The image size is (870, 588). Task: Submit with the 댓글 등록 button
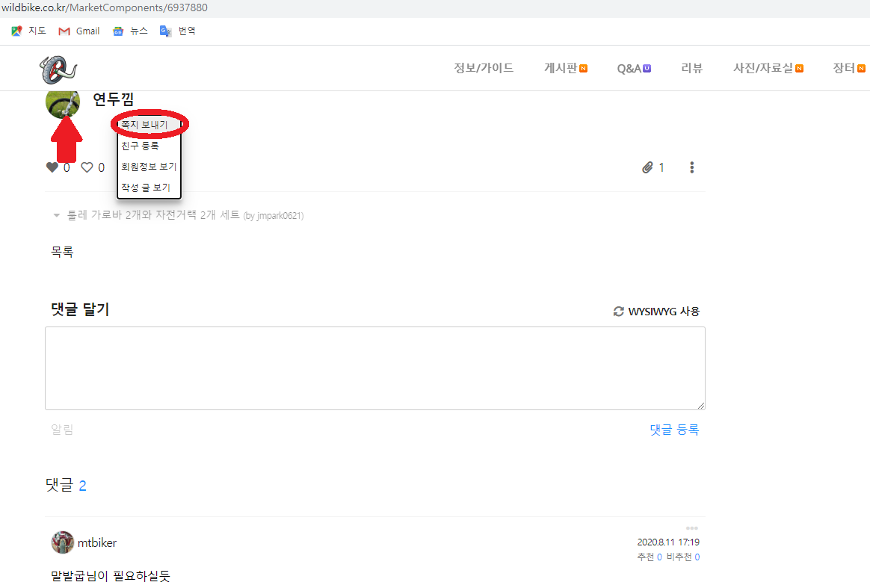pyautogui.click(x=674, y=430)
